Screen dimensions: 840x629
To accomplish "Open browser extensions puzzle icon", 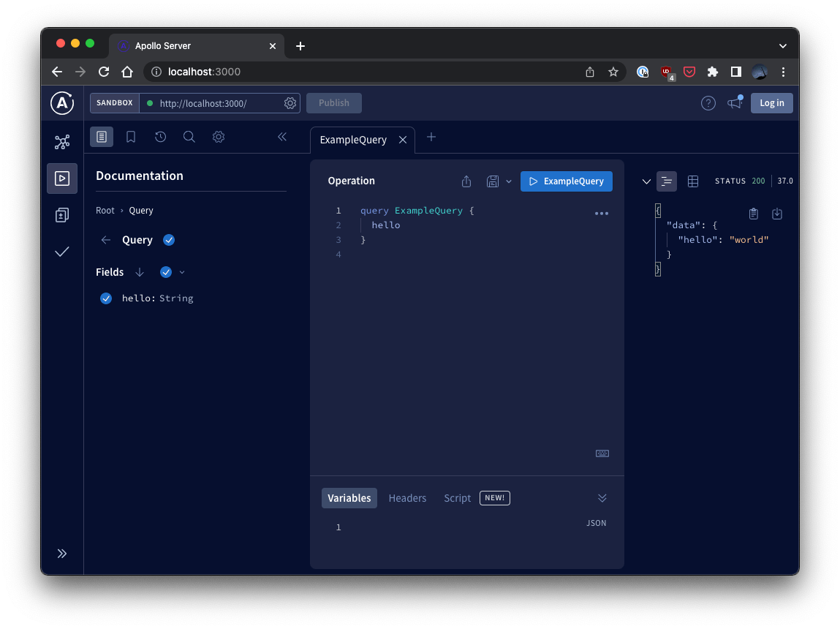I will point(713,72).
